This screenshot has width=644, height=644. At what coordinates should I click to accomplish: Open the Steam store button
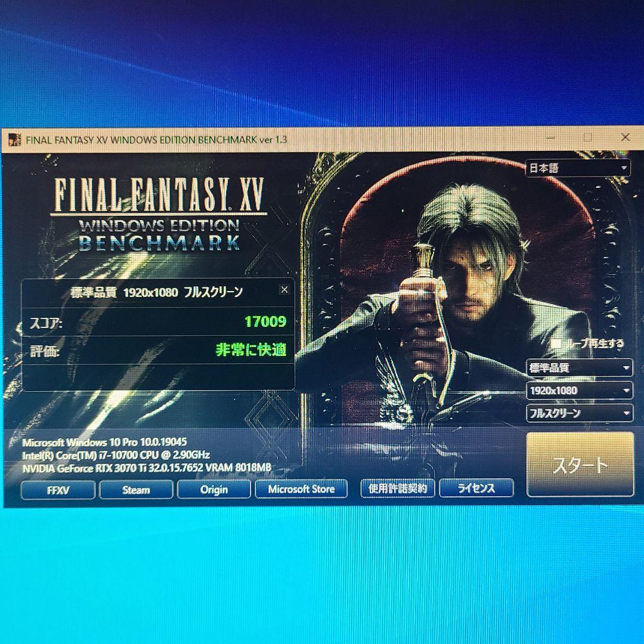[136, 490]
